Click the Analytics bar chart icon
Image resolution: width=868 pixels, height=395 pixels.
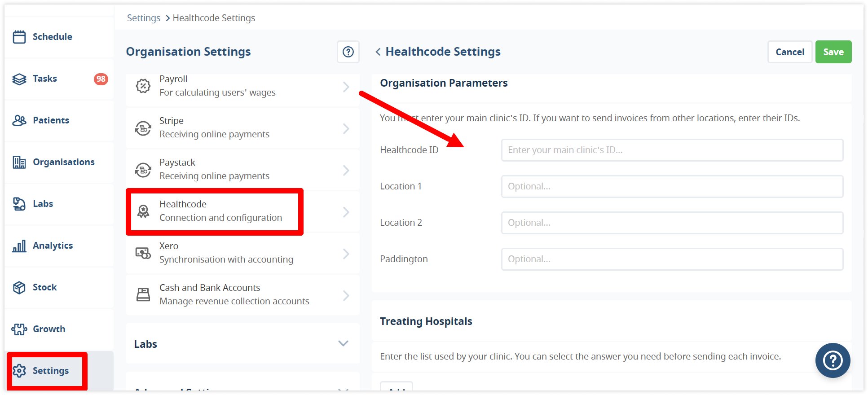tap(19, 246)
